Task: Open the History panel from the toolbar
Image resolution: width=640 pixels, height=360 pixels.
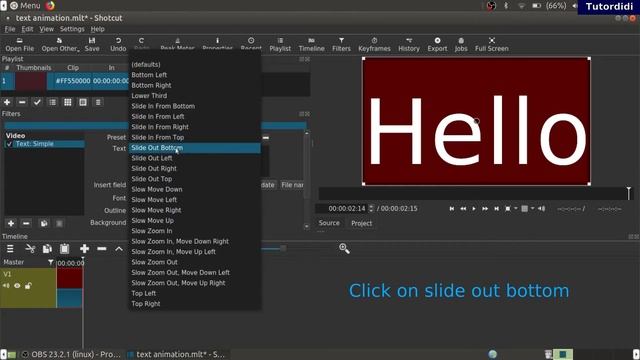Action: pyautogui.click(x=409, y=44)
